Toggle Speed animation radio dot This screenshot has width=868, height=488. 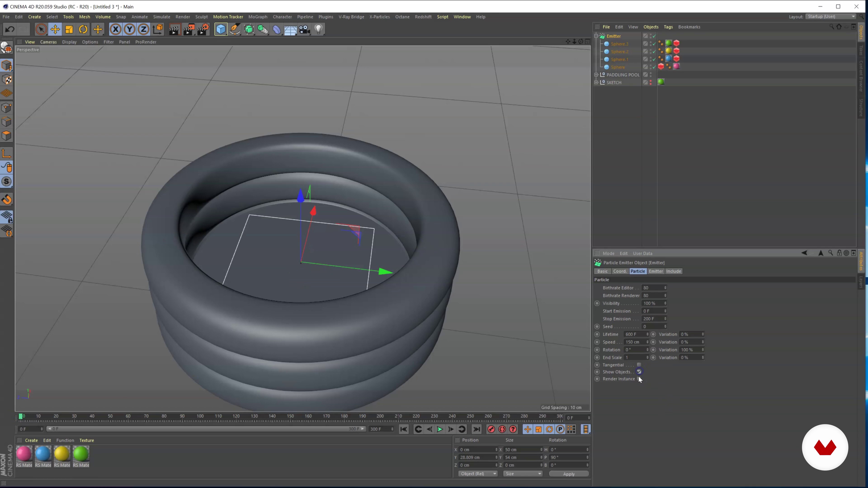coord(597,342)
